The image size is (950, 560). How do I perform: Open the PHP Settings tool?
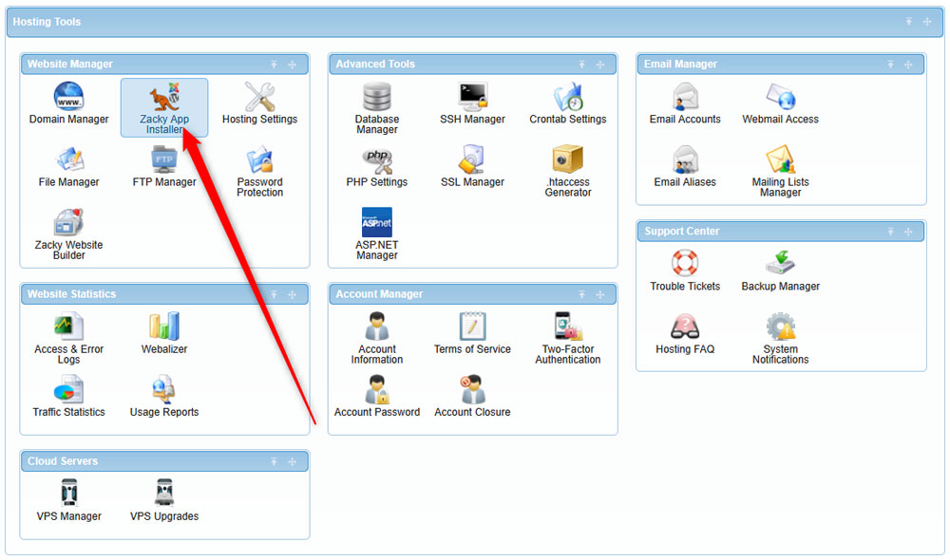pos(376,166)
